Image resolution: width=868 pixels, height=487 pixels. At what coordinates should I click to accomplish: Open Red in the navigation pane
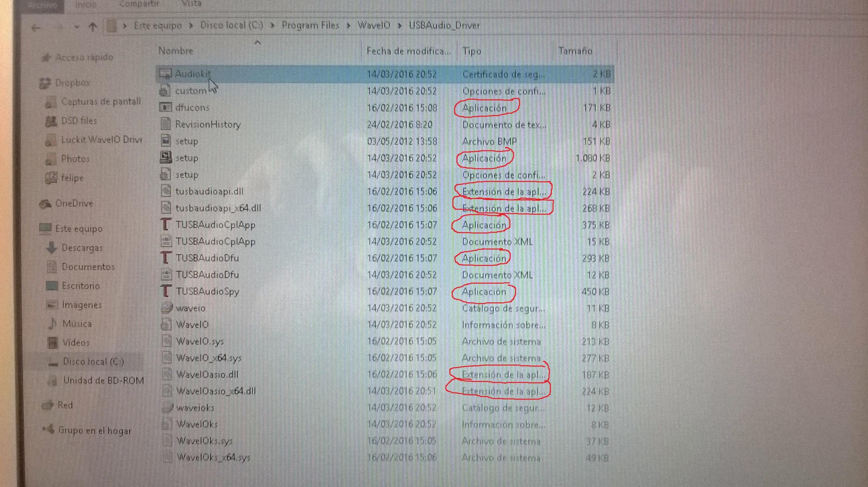pyautogui.click(x=65, y=405)
